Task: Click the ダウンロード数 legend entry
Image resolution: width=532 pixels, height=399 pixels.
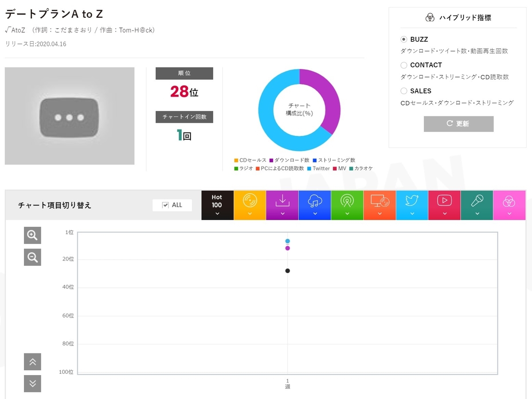Action: click(x=289, y=160)
